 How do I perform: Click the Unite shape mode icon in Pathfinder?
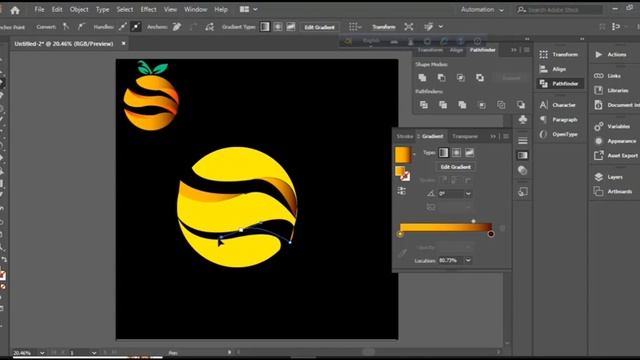click(x=422, y=78)
